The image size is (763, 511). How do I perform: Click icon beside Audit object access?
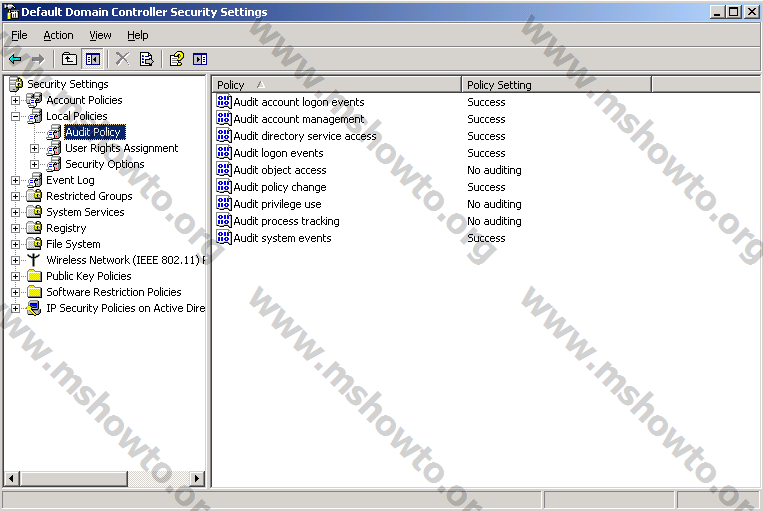[x=224, y=170]
